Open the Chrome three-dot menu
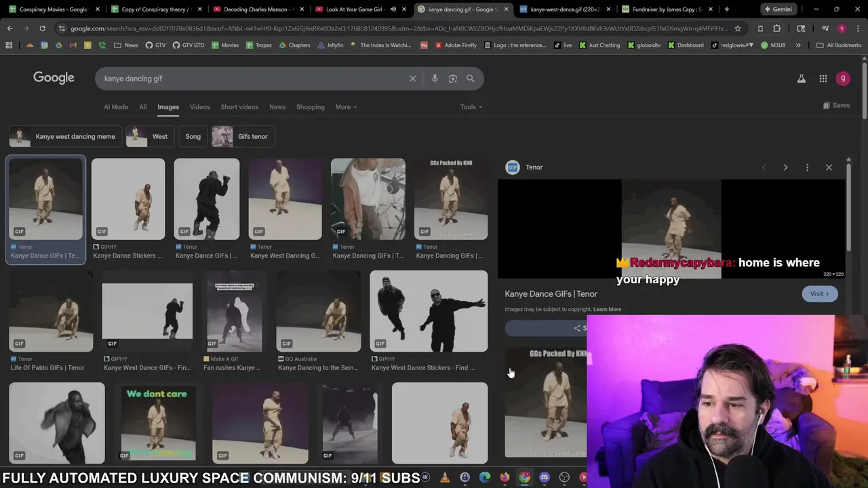 [x=858, y=28]
